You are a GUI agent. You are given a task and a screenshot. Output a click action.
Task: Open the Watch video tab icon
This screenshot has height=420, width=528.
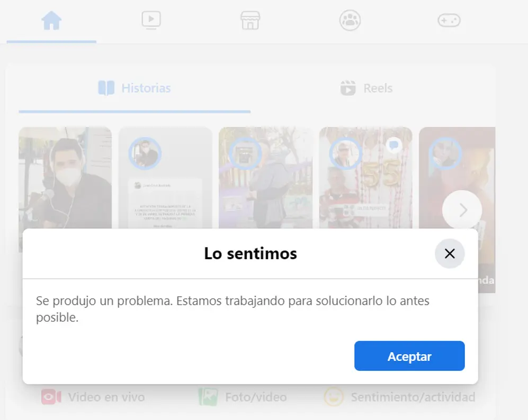click(x=151, y=20)
